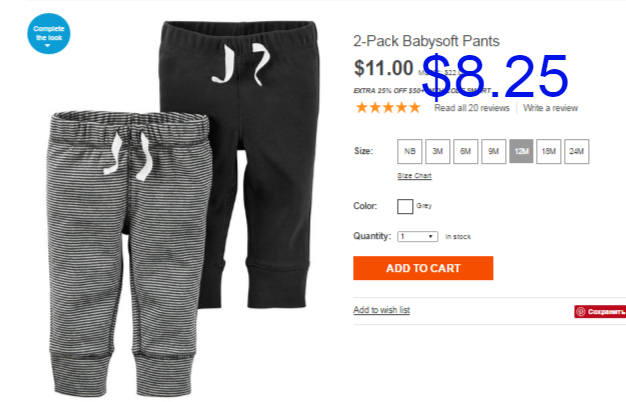Read all 20 reviews
626x402 pixels.
(472, 108)
